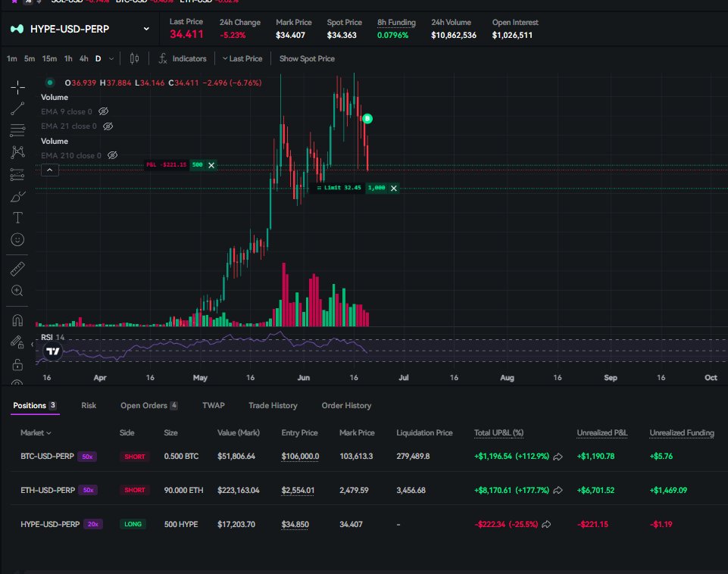Expand the timeframe dropdown arrow
728x574 pixels.
(111, 58)
